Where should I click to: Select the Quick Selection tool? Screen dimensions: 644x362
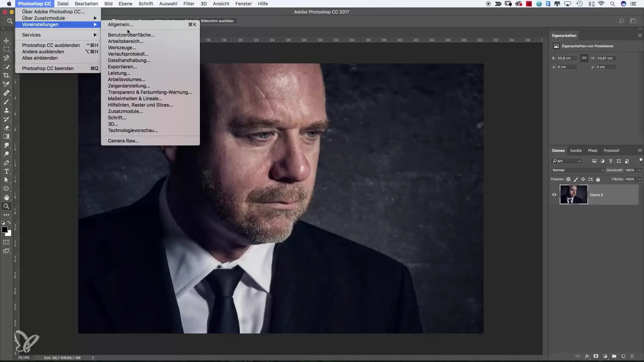coord(6,67)
